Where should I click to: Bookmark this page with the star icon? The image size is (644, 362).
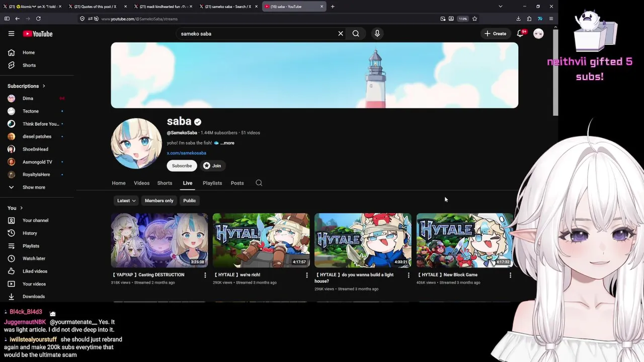(474, 19)
